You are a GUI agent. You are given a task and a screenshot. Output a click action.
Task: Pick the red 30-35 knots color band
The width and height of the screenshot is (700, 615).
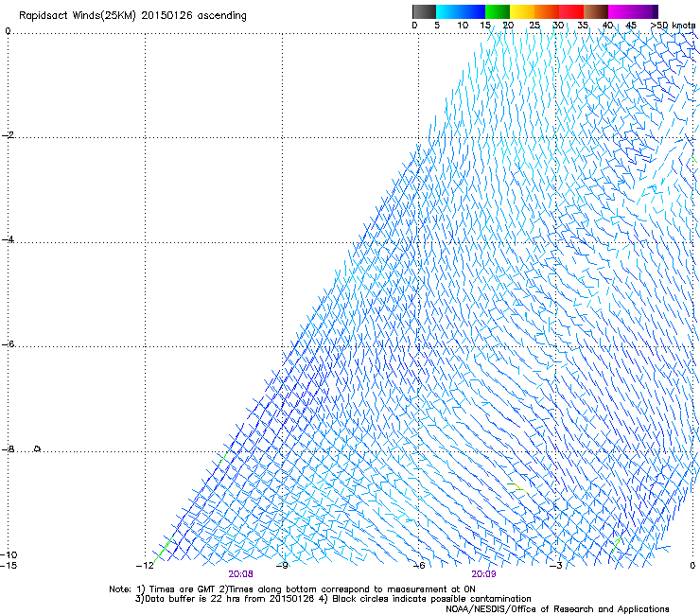coord(571,11)
